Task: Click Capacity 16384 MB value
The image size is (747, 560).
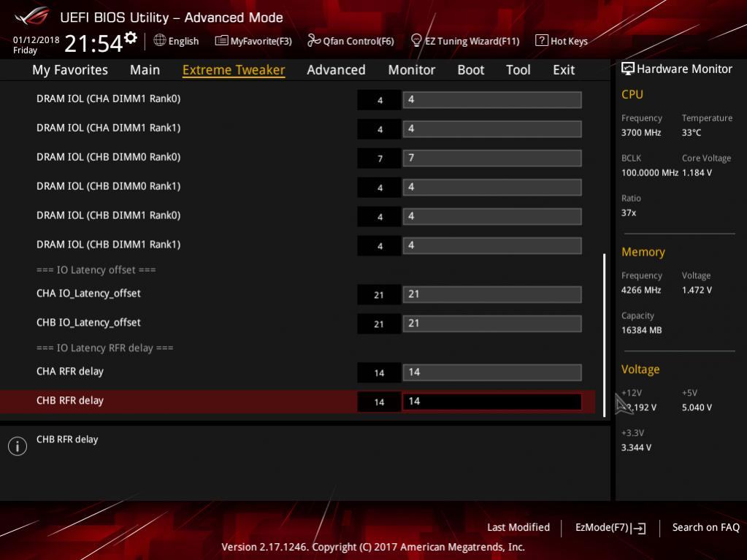Action: coord(641,330)
